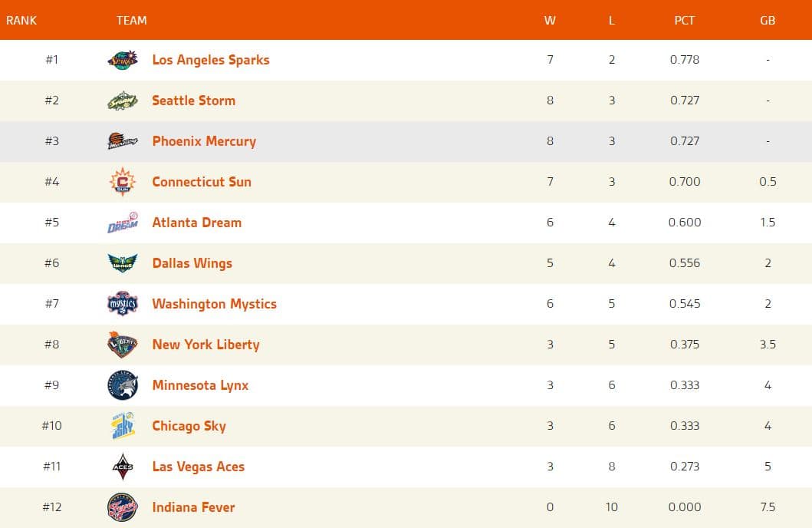The image size is (812, 528).
Task: Click the Indiana Fever team logo
Action: (122, 507)
